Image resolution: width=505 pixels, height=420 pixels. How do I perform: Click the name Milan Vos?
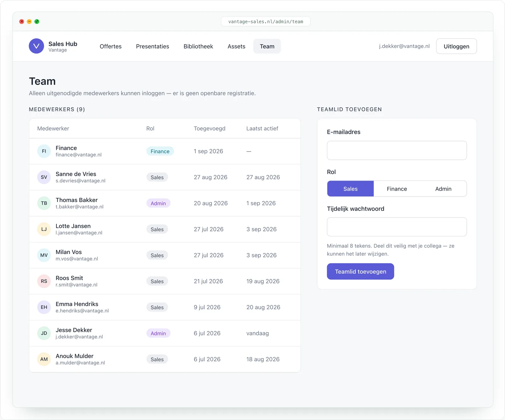pyautogui.click(x=68, y=252)
